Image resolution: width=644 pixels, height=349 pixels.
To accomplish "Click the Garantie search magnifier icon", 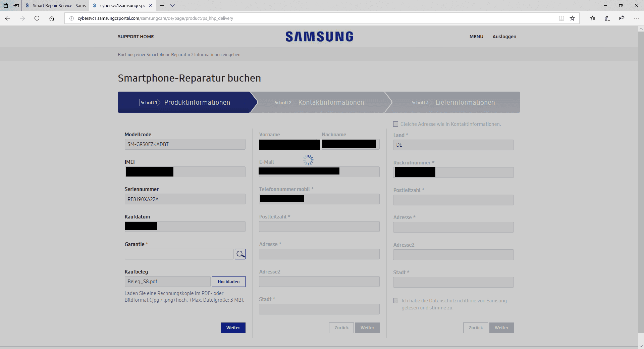I will coord(240,254).
